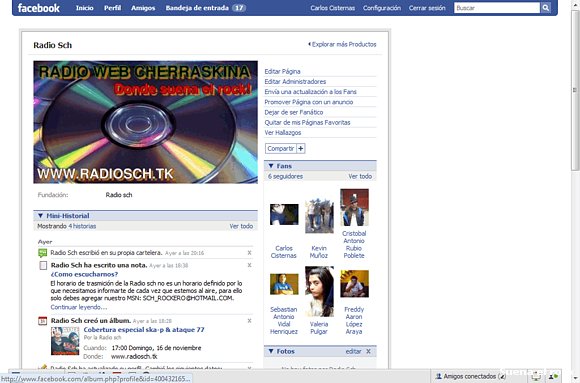Click Cerrar sesión to log out

click(x=427, y=8)
